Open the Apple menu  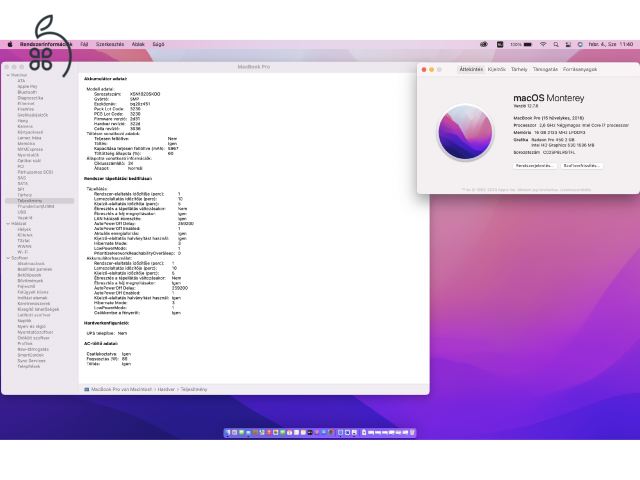10,44
